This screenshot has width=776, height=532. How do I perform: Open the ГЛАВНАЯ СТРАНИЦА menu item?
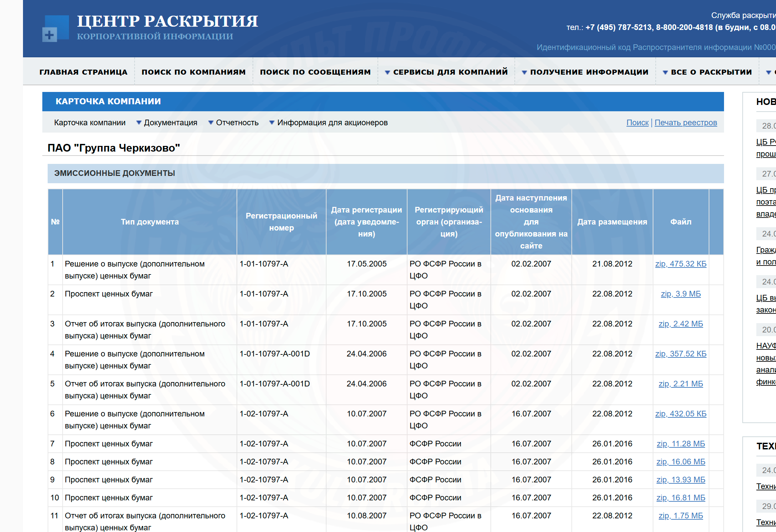click(84, 72)
